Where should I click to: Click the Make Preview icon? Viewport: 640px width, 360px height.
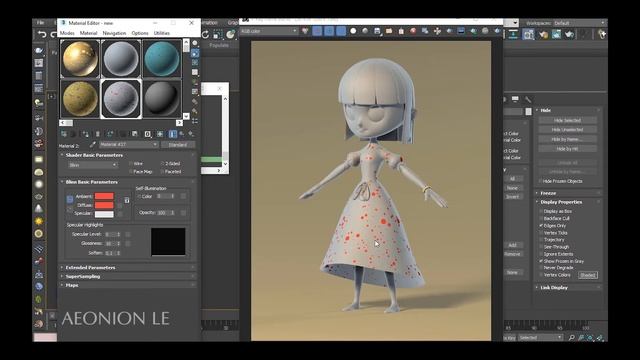tap(195, 91)
